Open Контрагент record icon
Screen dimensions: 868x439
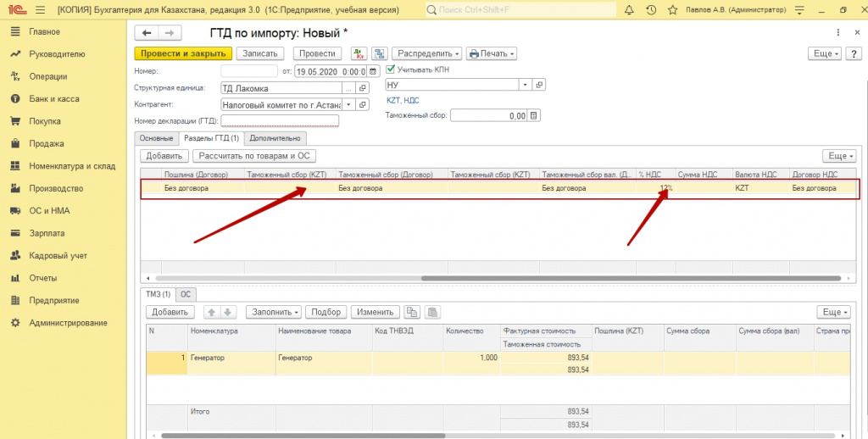[x=363, y=104]
